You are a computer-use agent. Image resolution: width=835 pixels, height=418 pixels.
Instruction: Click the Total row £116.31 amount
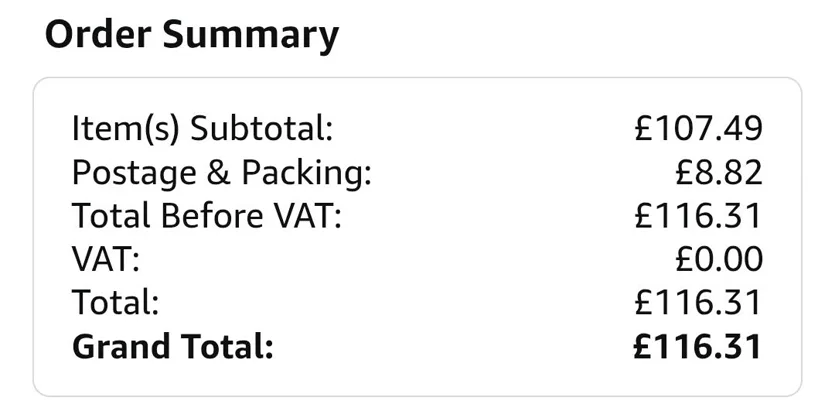(x=698, y=303)
